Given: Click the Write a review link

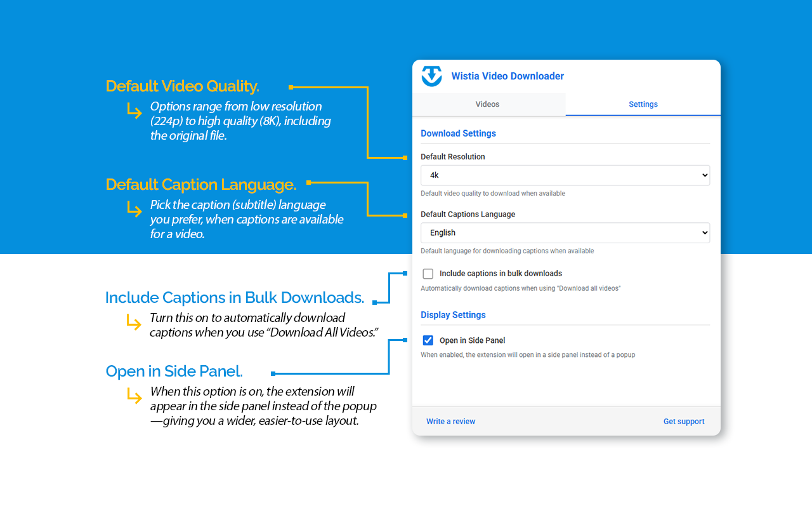Looking at the screenshot, I should point(450,422).
